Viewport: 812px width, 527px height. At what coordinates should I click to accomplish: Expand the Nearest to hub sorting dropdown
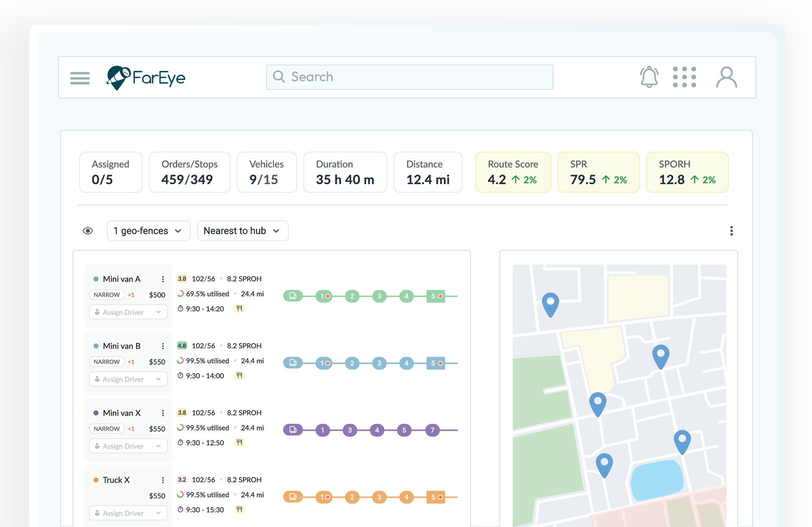[x=243, y=231]
